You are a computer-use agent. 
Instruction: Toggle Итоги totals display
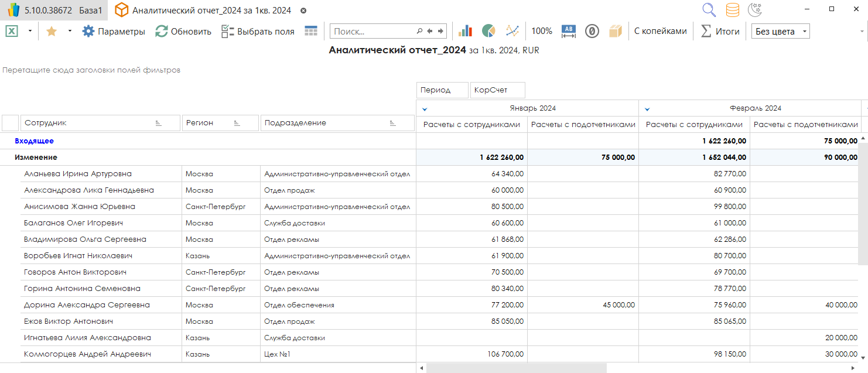[720, 31]
